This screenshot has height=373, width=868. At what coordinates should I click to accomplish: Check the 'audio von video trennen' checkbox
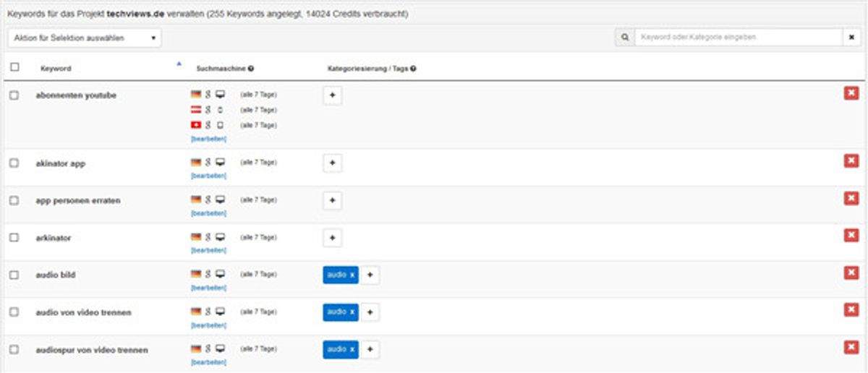[14, 312]
